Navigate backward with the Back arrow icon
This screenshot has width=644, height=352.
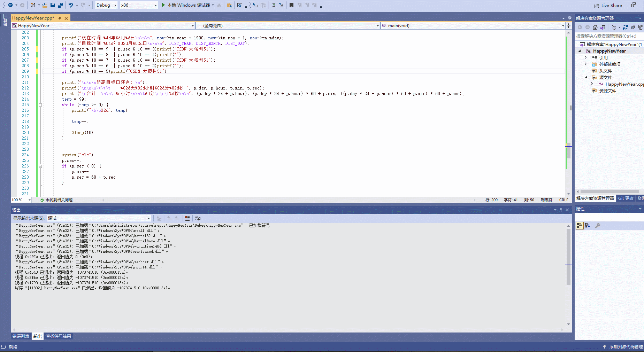[10, 5]
